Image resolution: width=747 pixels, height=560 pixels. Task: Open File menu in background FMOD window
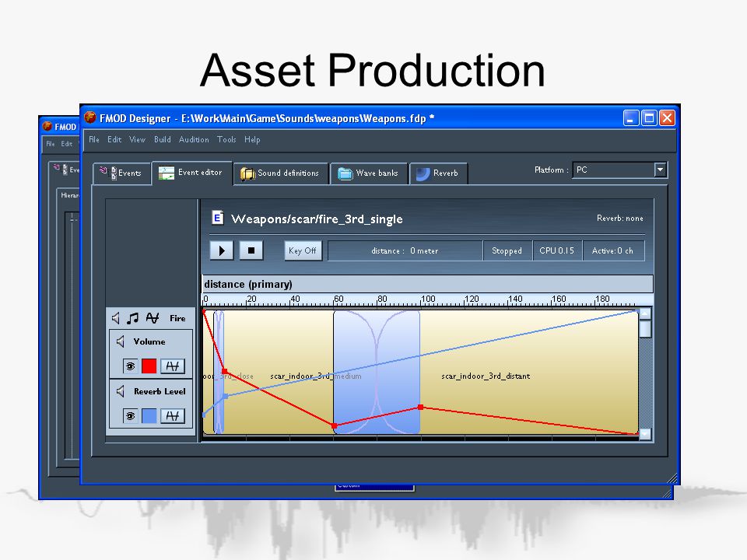click(x=51, y=144)
